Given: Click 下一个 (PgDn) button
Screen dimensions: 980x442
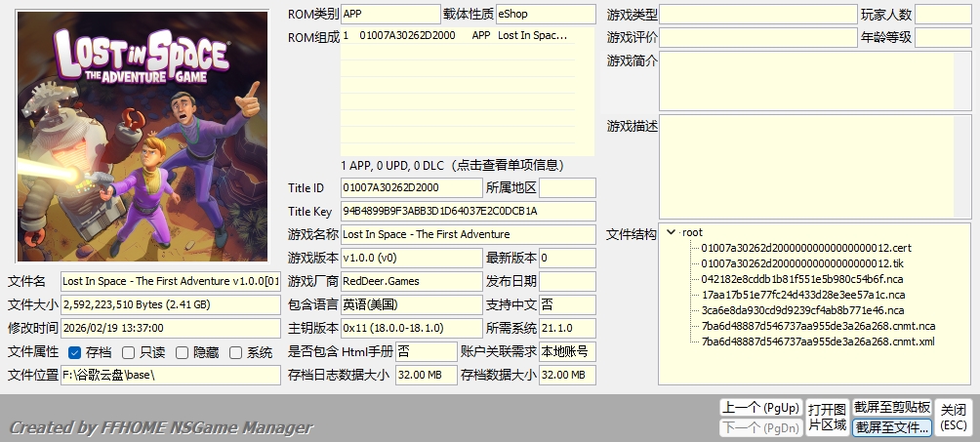Looking at the screenshot, I should pyautogui.click(x=760, y=426).
